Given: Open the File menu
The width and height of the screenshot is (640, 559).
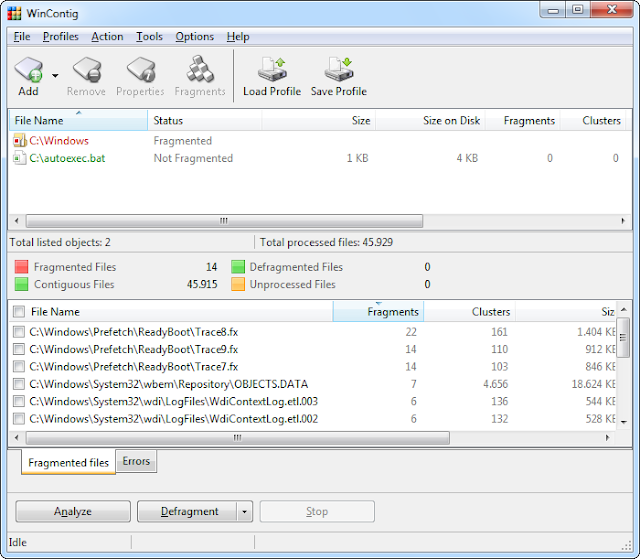Looking at the screenshot, I should (22, 37).
